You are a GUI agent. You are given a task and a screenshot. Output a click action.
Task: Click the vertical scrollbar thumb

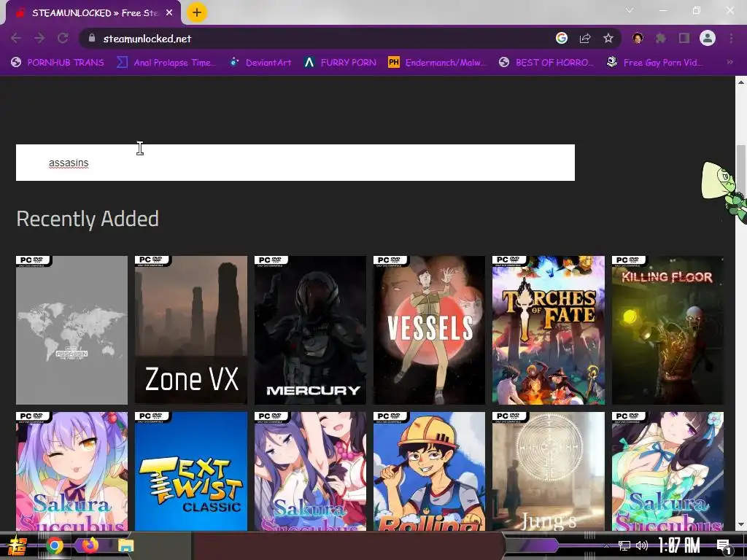tap(741, 169)
